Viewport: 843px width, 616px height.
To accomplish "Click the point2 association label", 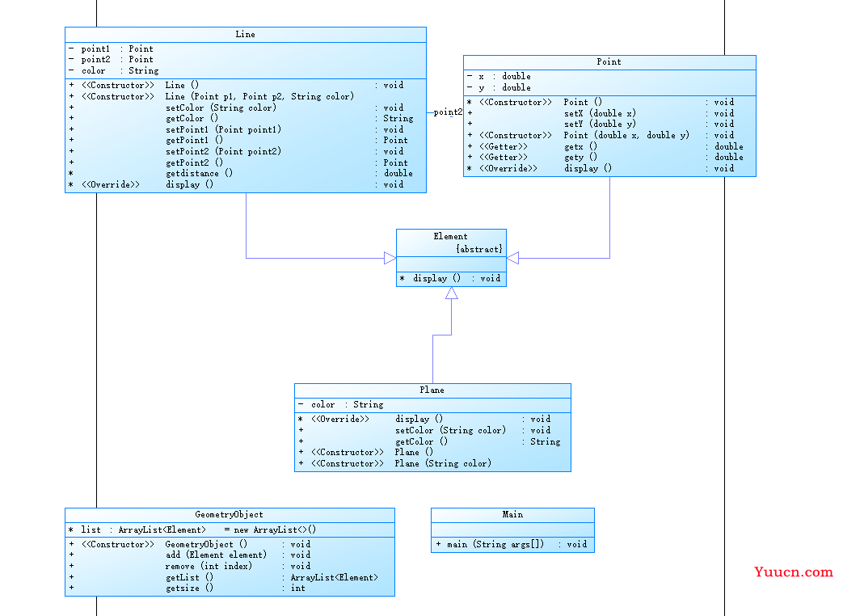I will point(448,112).
